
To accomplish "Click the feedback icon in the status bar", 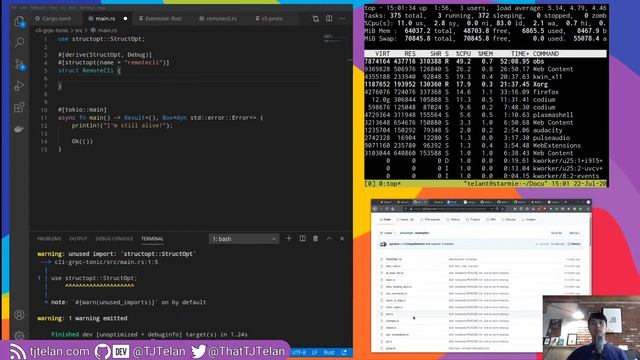I will pos(344,352).
